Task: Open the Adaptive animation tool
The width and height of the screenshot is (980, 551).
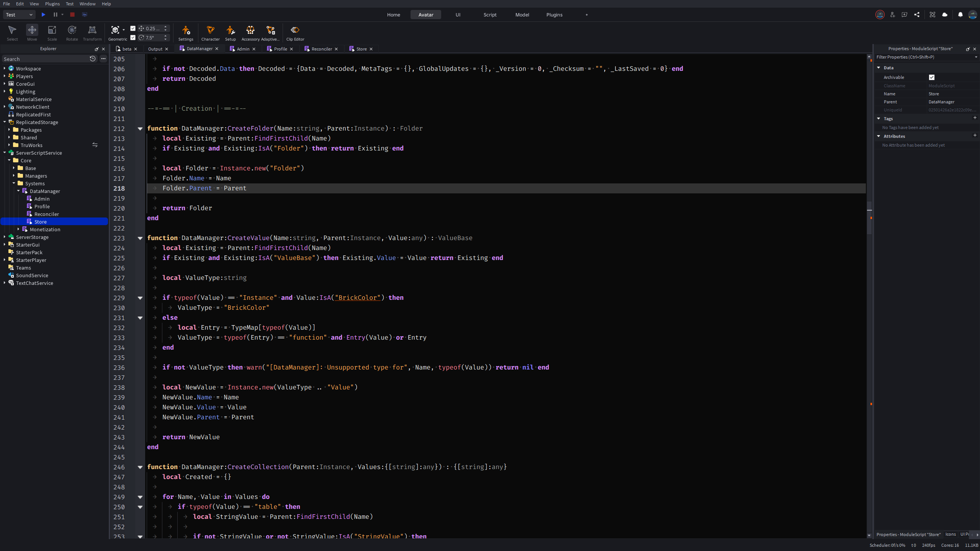Action: tap(270, 33)
